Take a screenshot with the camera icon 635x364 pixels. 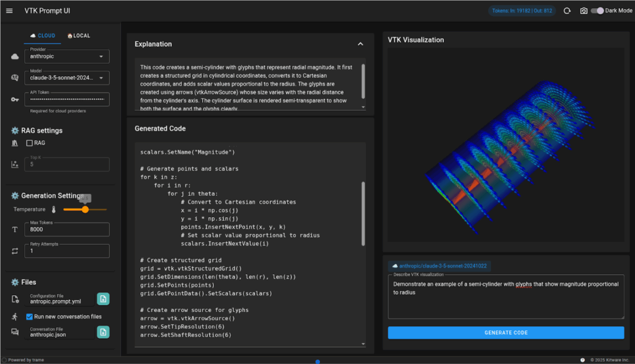point(584,11)
